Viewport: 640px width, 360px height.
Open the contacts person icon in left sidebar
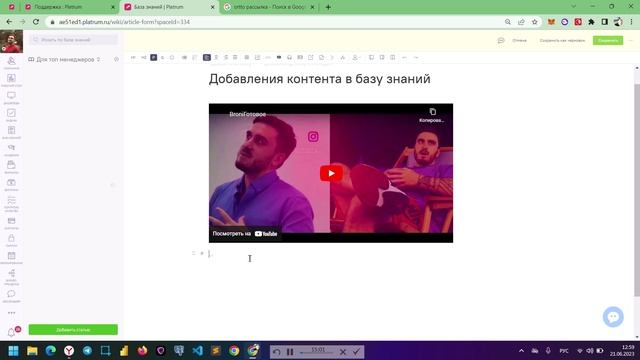[11, 61]
